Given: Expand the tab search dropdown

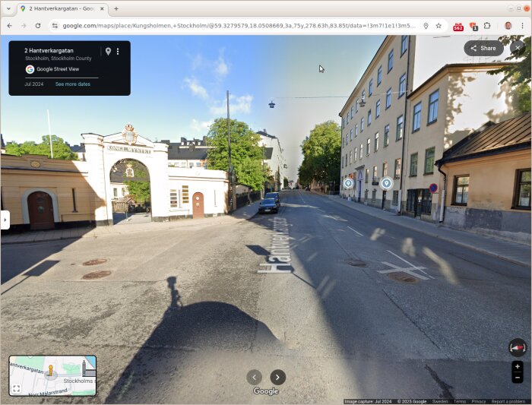Looking at the screenshot, I should point(8,9).
